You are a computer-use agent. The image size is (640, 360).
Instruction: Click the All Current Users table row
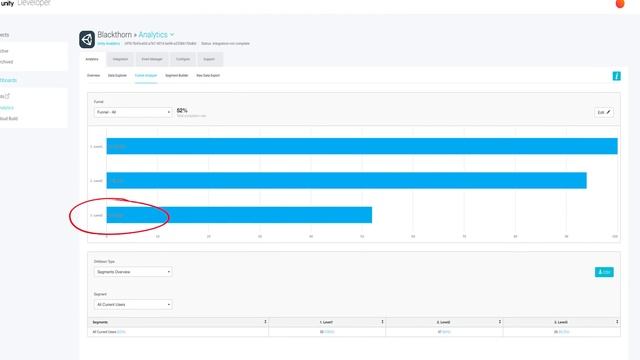(x=354, y=332)
